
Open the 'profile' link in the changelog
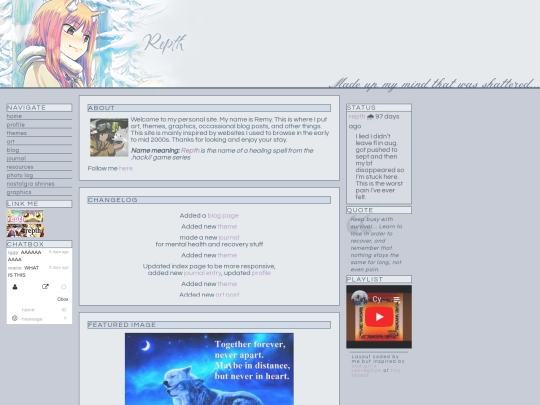click(261, 273)
